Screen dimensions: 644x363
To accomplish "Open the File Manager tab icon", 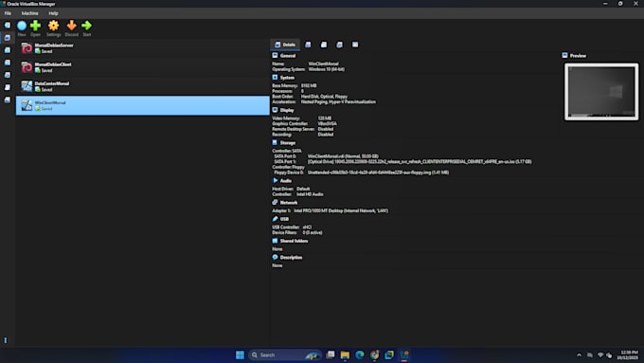I will (355, 45).
